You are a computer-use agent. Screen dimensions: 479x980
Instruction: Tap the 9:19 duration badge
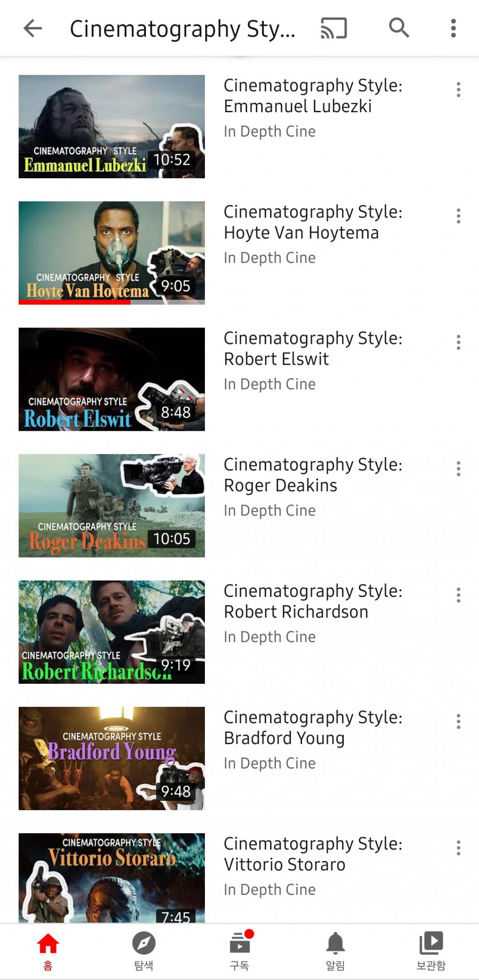pos(175,665)
